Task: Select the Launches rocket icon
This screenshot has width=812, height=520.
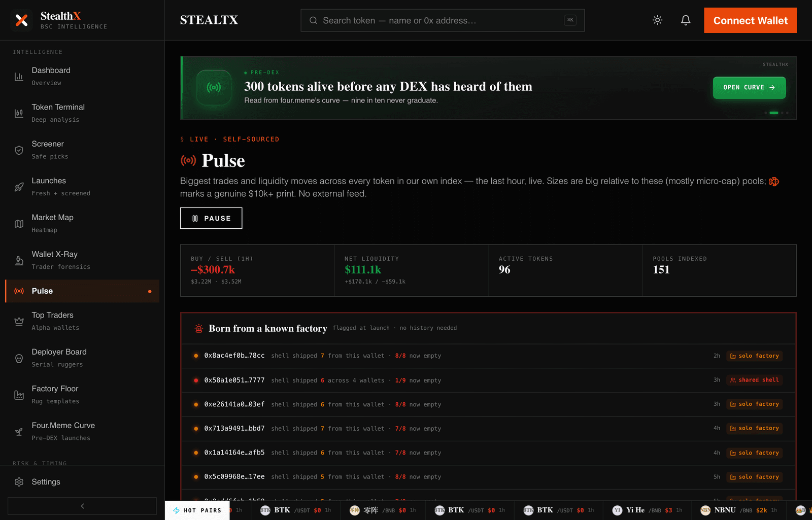Action: (19, 187)
